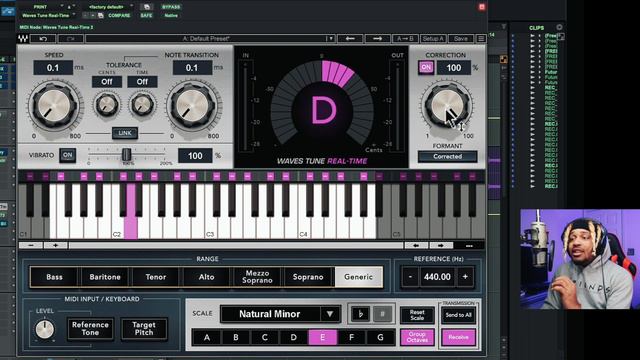Decrease reference Hz with minus button

(410, 277)
